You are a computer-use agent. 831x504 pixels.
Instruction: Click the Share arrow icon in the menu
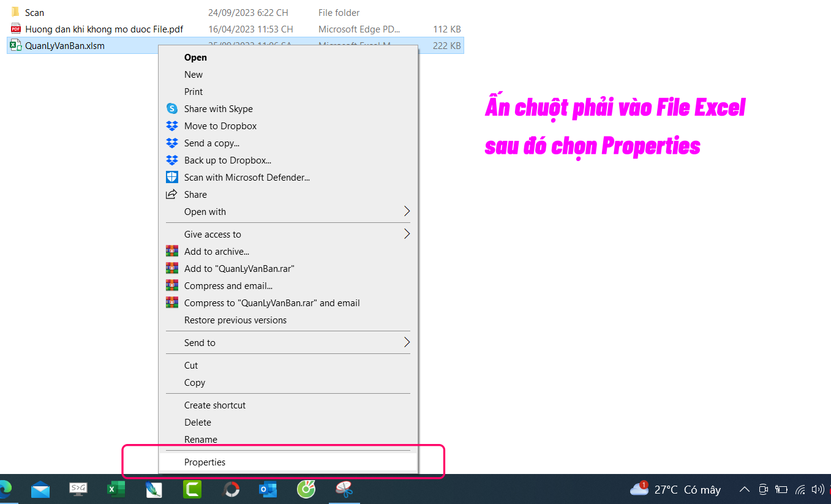172,194
